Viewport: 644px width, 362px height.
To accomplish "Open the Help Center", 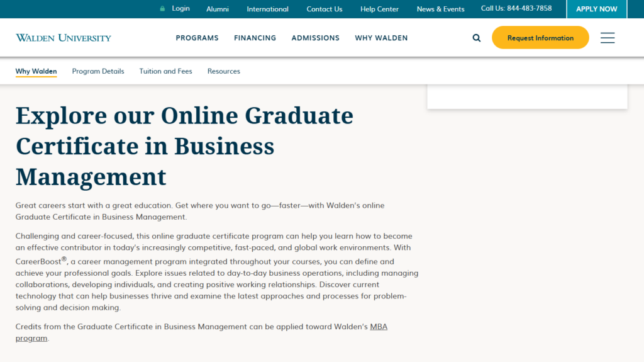I will coord(379,9).
